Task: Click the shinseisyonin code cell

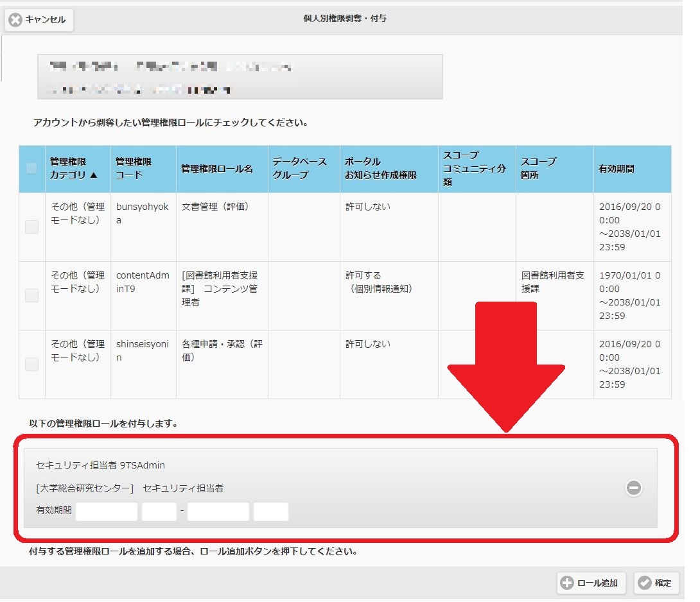Action: 143,365
